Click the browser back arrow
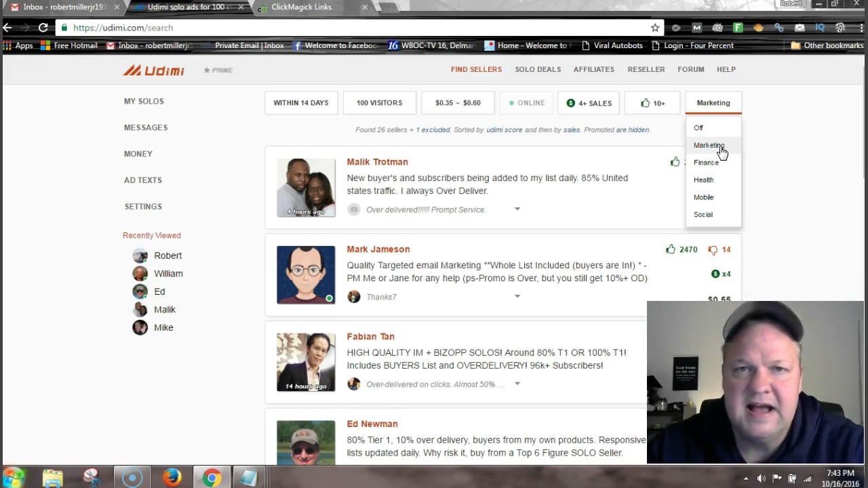The height and width of the screenshot is (488, 868). click(x=7, y=28)
